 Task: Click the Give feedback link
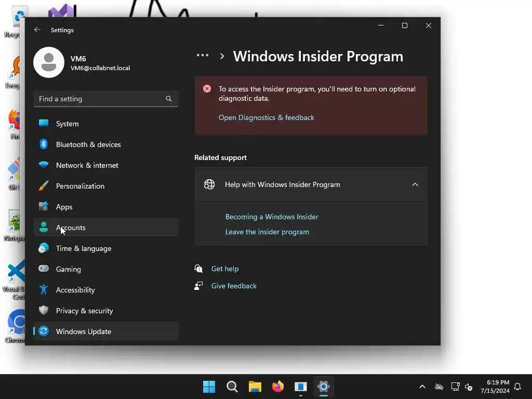(x=234, y=286)
